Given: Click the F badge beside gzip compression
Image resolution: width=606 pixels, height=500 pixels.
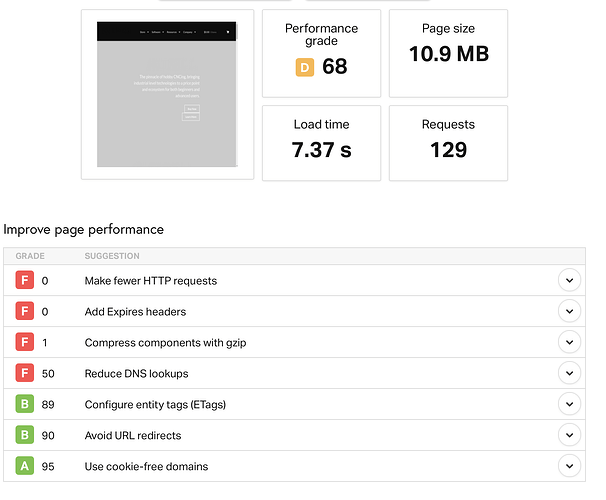Looking at the screenshot, I should (x=25, y=342).
